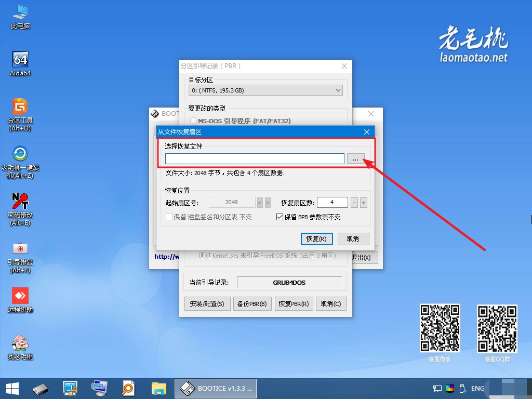Image resolution: width=532 pixels, height=399 pixels.
Task: Click 取消(C) button in PBR window
Action: 331,303
